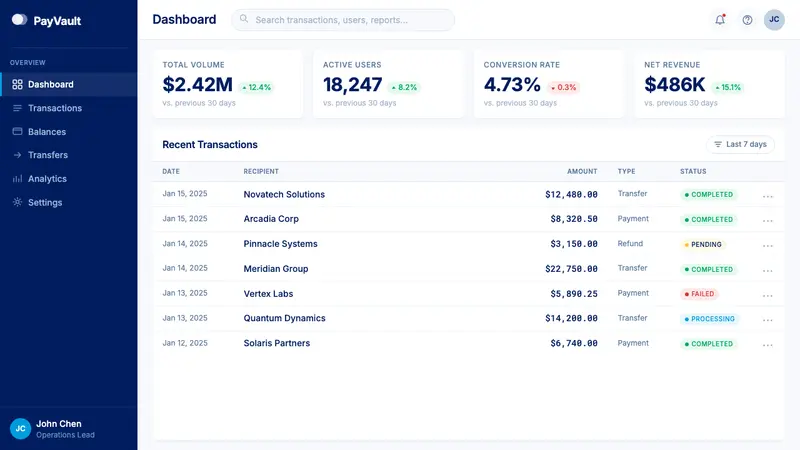Open the help question mark icon
The width and height of the screenshot is (800, 450).
(747, 20)
